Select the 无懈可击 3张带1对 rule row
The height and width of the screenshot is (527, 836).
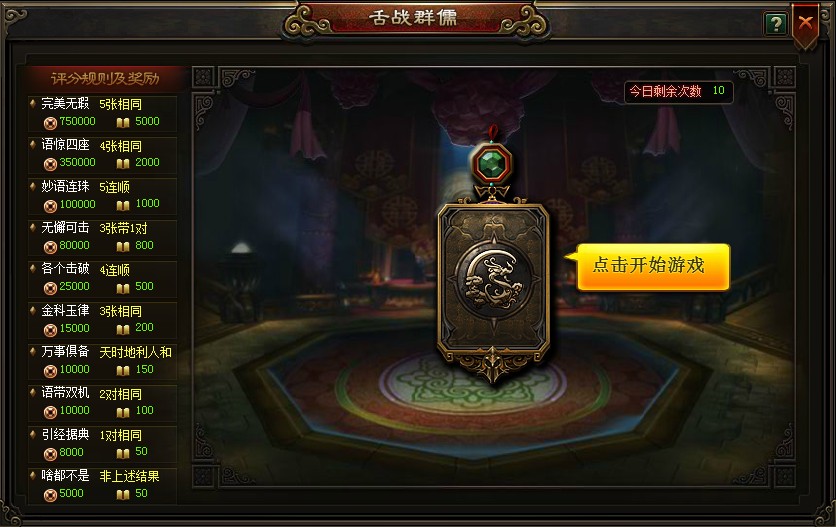102,237
